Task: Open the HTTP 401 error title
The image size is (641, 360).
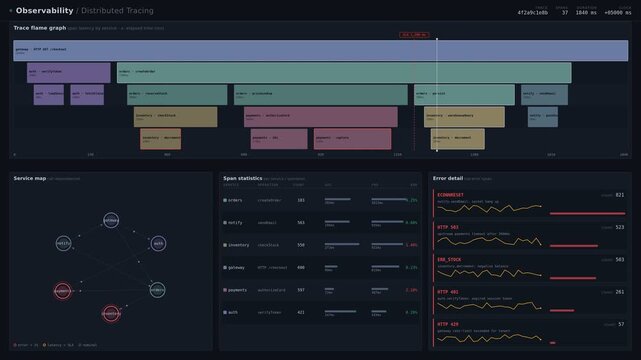Action: pos(448,292)
